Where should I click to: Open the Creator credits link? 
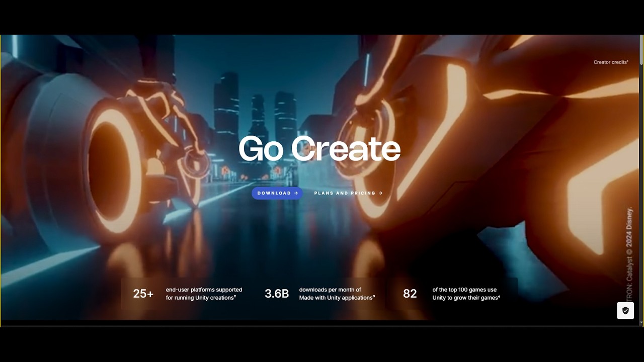[x=611, y=62]
